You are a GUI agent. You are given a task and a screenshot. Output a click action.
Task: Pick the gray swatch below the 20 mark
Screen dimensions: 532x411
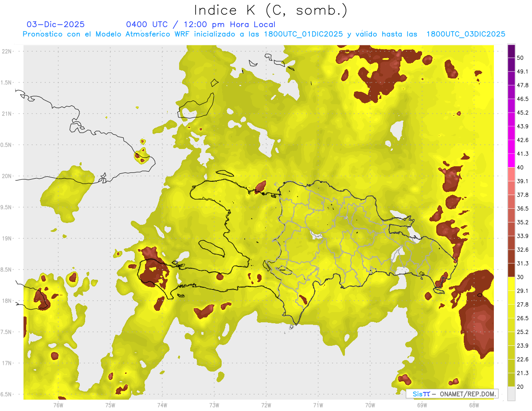coord(511,394)
